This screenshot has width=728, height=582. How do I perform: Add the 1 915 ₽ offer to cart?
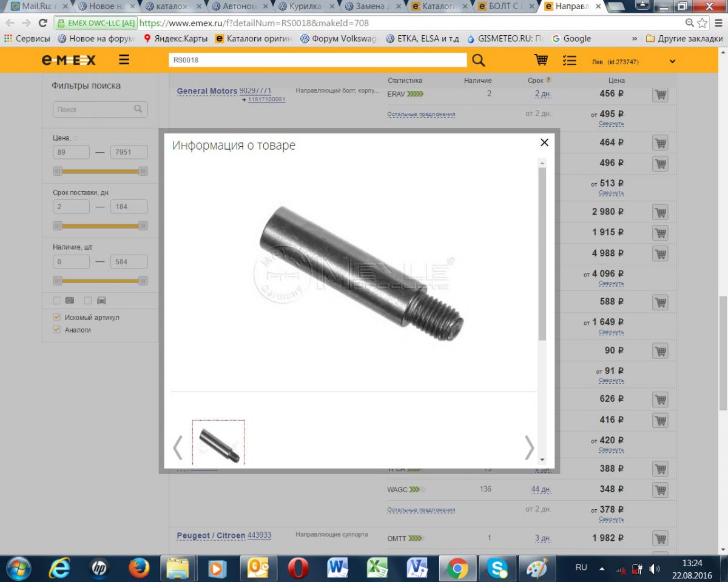point(660,232)
